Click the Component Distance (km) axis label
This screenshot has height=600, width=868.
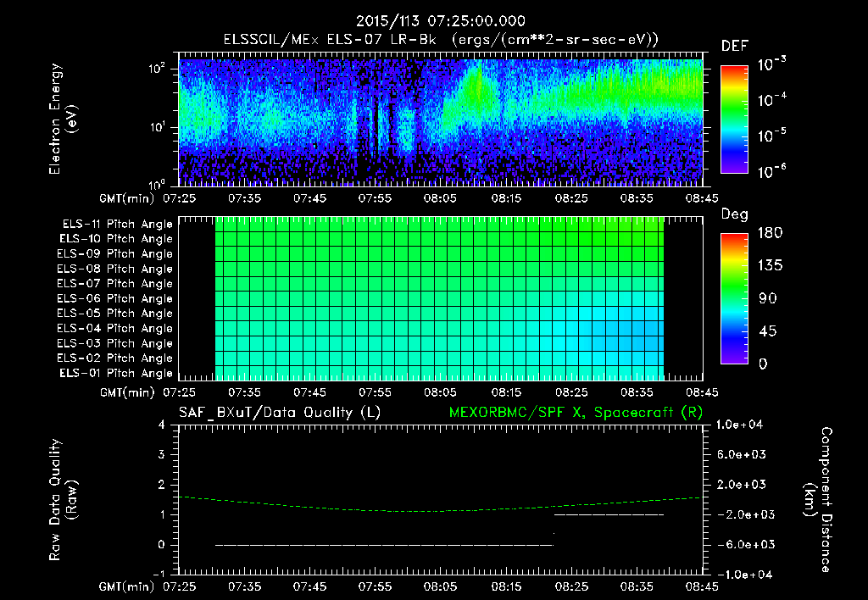[818, 500]
